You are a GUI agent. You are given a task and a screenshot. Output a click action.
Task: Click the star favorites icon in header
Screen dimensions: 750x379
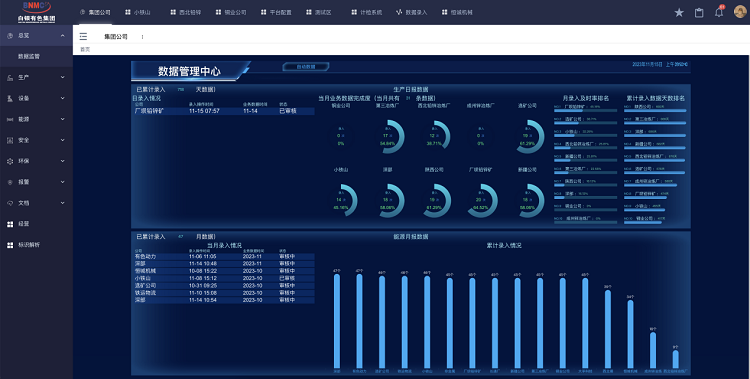tap(679, 13)
